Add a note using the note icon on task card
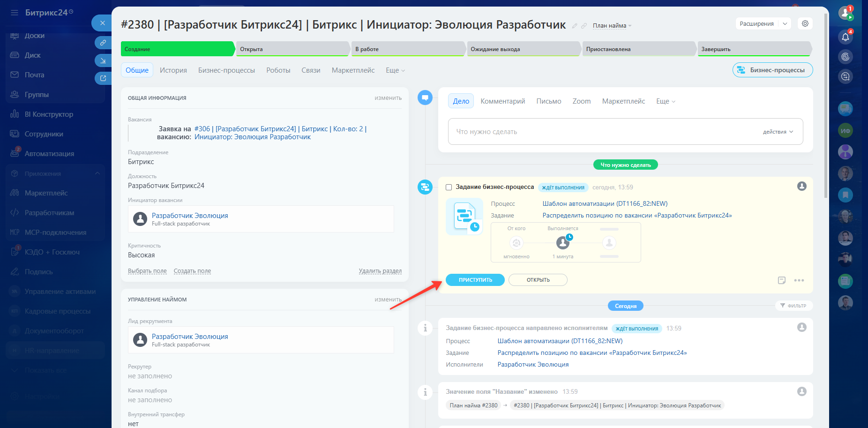 coord(782,280)
